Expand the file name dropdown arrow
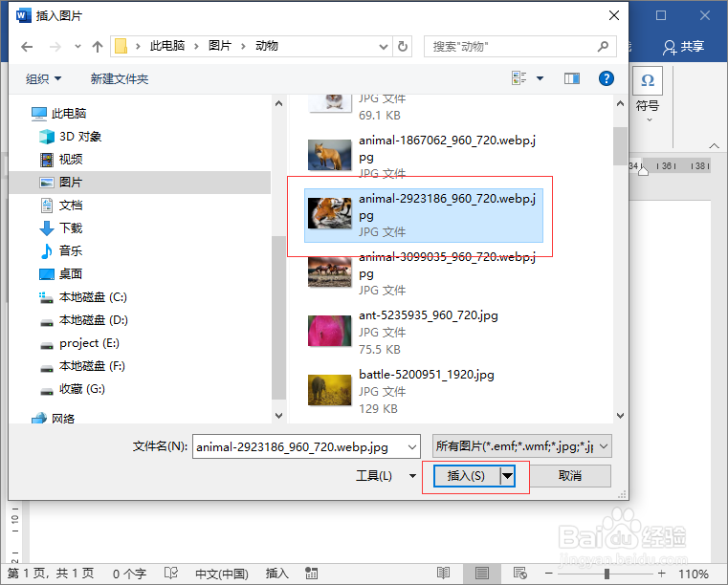The height and width of the screenshot is (585, 728). tap(411, 446)
